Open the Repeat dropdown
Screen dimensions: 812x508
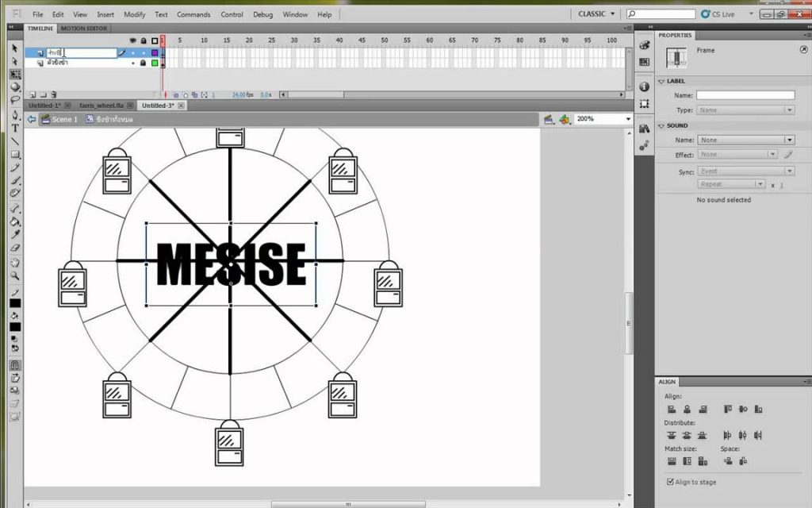[x=731, y=184]
